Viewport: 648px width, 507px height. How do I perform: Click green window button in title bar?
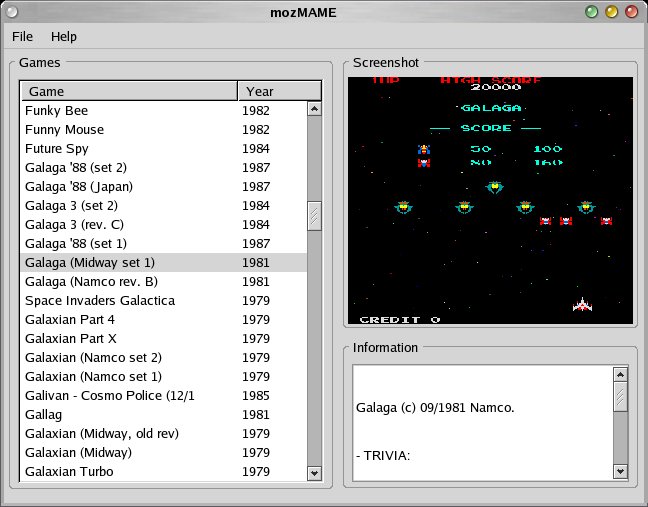coord(591,12)
